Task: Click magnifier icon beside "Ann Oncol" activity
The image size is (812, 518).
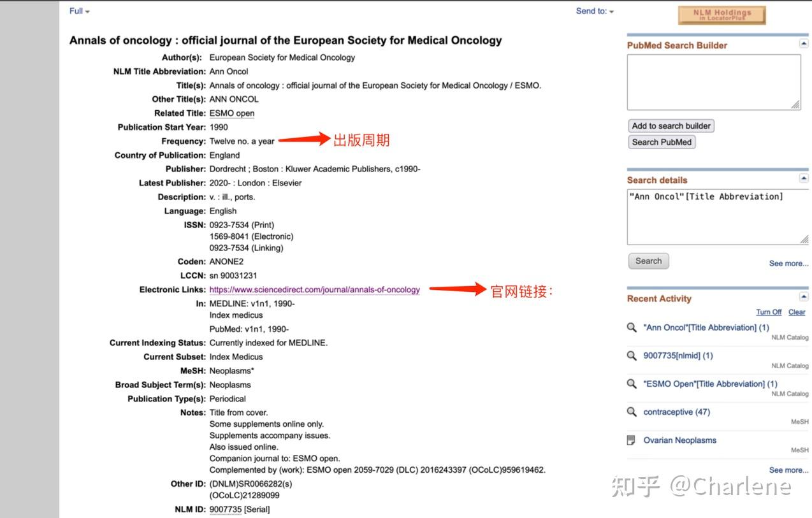Action: click(632, 327)
